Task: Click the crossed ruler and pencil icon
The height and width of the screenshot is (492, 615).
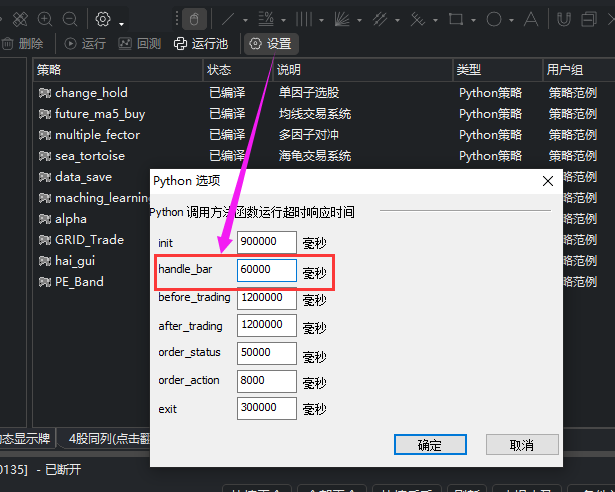Action: pos(20,19)
